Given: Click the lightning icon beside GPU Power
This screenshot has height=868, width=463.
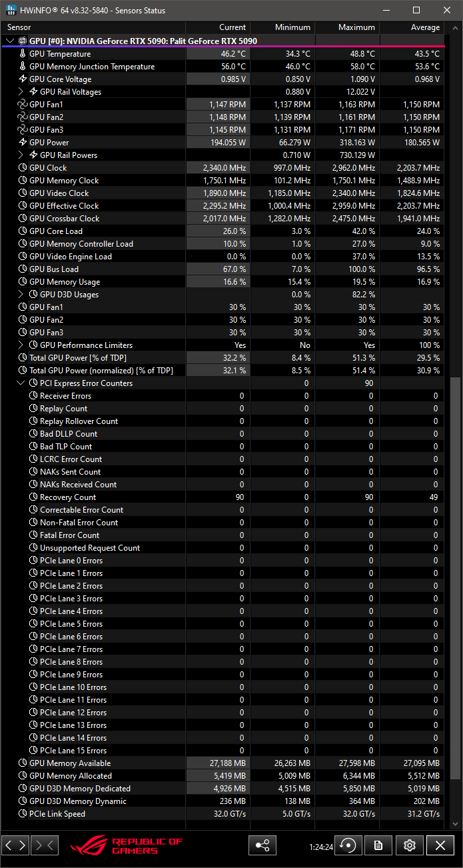Looking at the screenshot, I should point(23,143).
